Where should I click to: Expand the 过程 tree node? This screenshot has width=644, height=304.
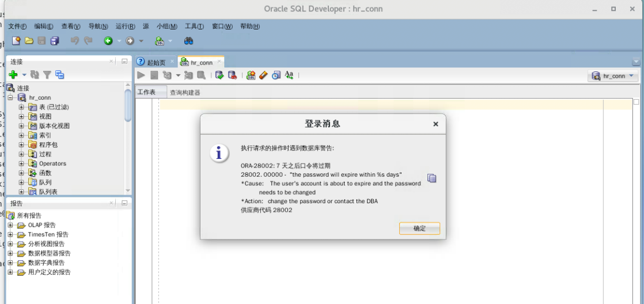[21, 154]
